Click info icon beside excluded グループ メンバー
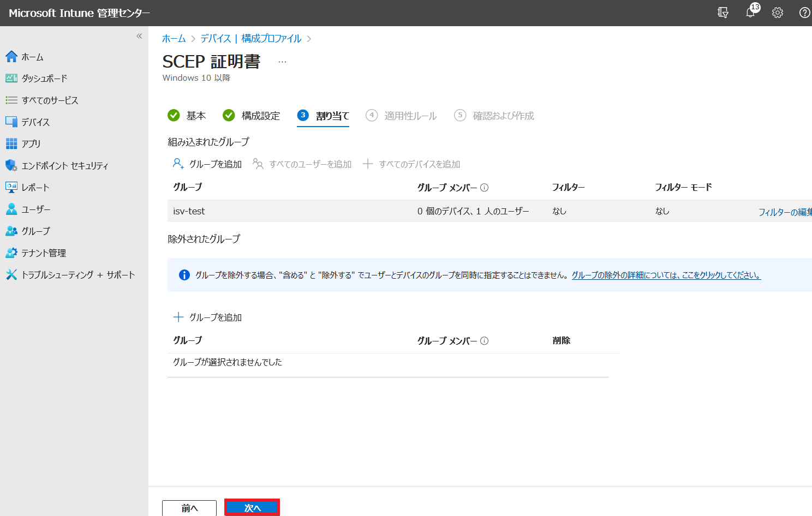This screenshot has height=516, width=812. tap(484, 340)
